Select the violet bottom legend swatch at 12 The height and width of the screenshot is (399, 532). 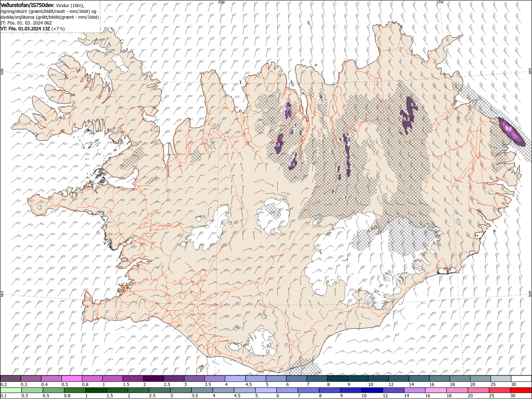tap(393, 390)
